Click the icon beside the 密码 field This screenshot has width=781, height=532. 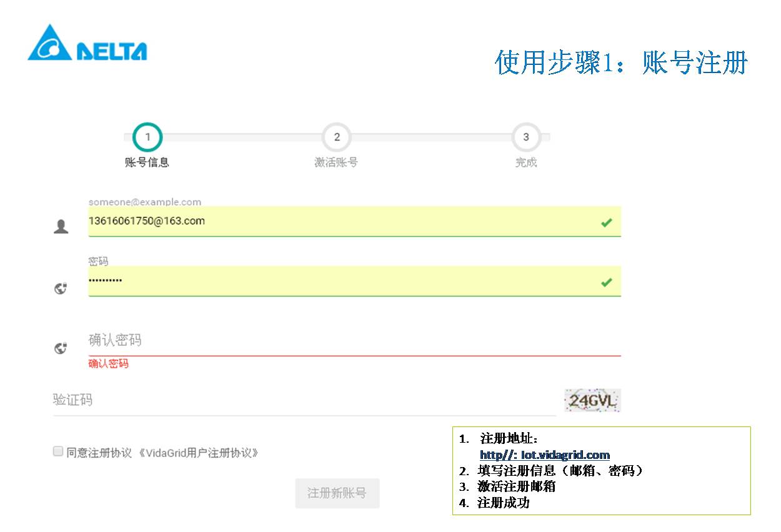(x=61, y=288)
